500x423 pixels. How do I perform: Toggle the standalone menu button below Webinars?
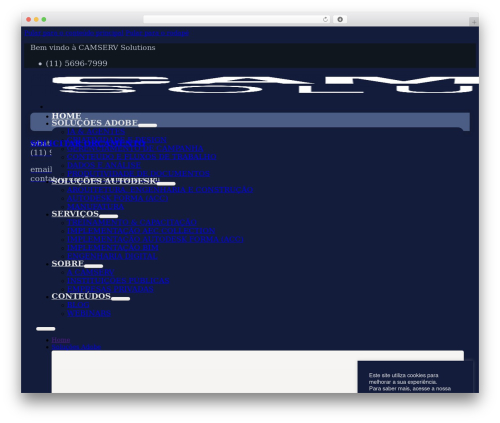pyautogui.click(x=46, y=329)
